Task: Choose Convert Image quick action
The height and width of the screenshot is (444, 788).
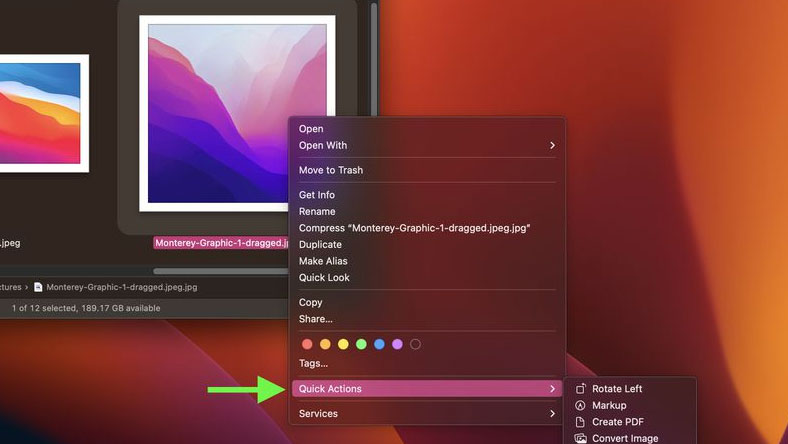Action: coord(630,438)
